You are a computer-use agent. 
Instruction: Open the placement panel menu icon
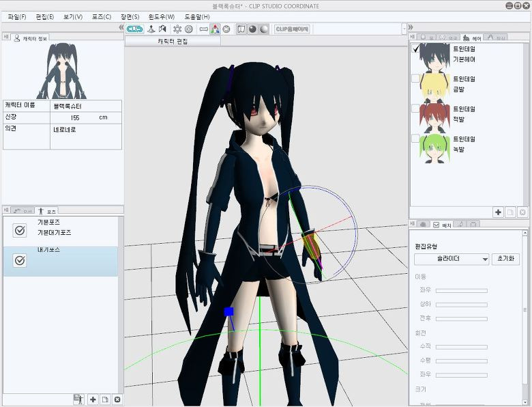tap(413, 223)
